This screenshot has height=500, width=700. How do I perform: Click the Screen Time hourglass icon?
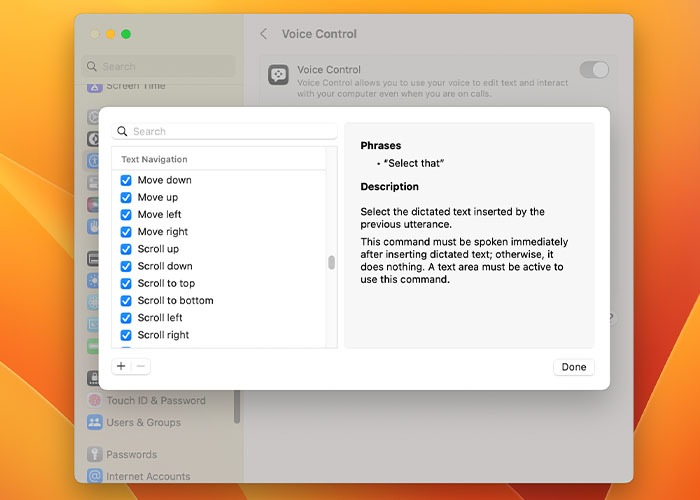[x=94, y=87]
